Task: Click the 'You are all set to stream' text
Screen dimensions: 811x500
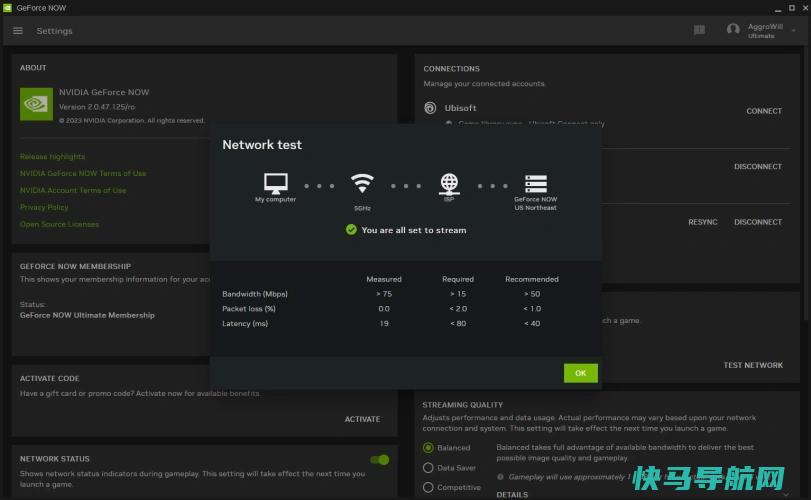Action: tap(414, 230)
